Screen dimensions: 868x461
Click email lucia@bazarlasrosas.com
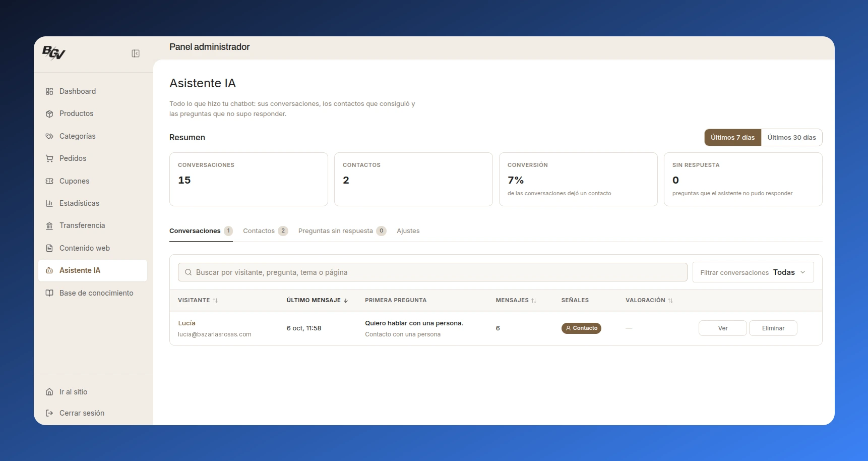215,334
